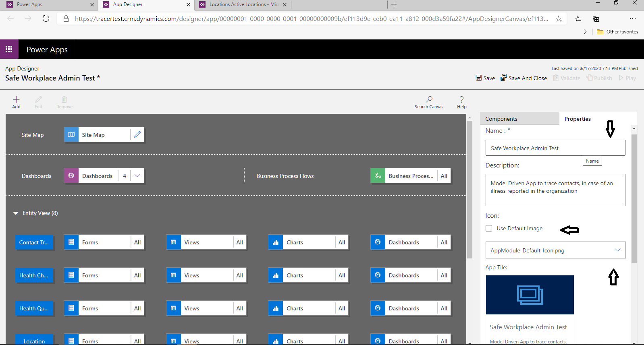Click Health Ch... row Charts icon
The height and width of the screenshot is (345, 644).
tap(276, 275)
